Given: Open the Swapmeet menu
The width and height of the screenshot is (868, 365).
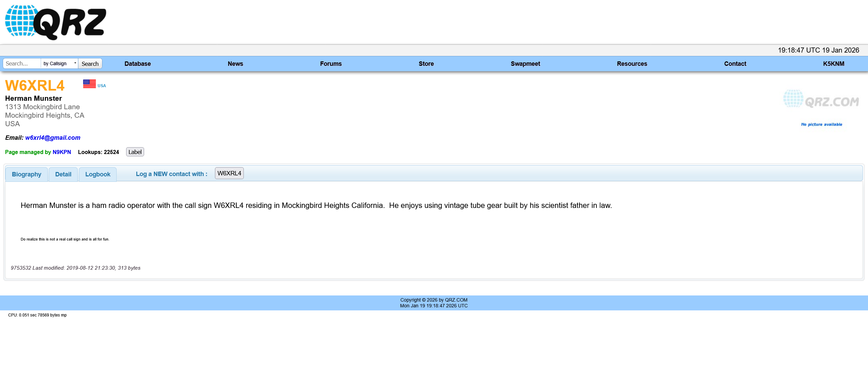Looking at the screenshot, I should [x=525, y=63].
